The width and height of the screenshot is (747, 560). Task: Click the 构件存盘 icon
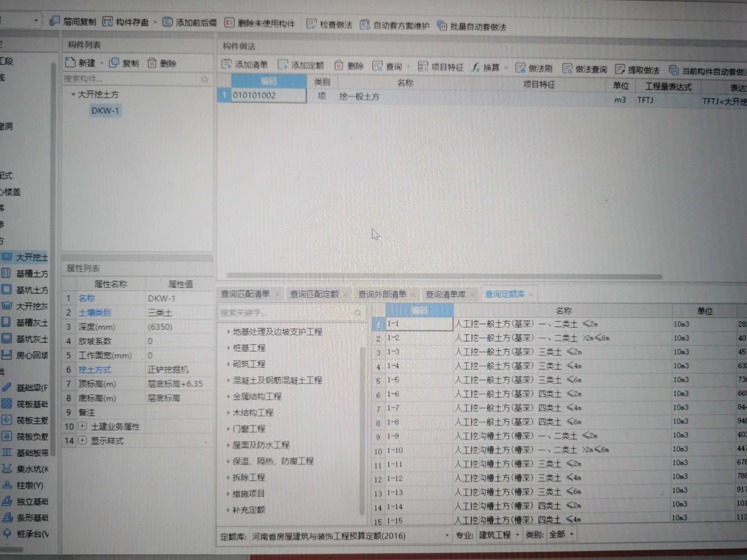point(107,21)
